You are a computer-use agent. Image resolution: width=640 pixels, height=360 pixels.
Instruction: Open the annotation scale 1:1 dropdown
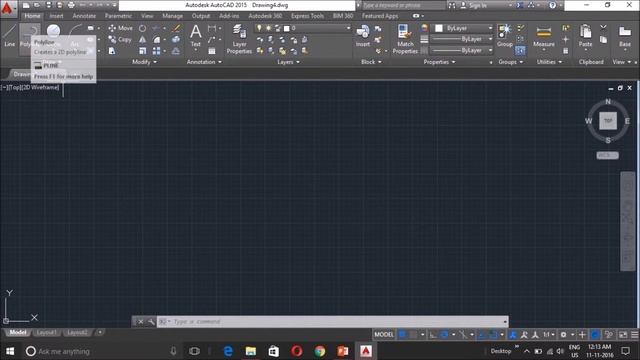(548, 335)
